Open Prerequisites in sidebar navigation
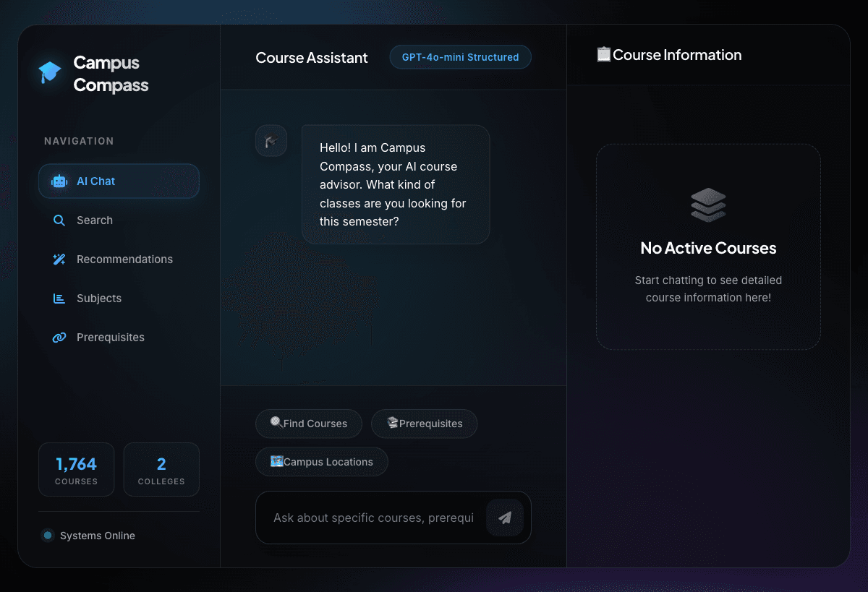Image resolution: width=868 pixels, height=592 pixels. click(119, 338)
